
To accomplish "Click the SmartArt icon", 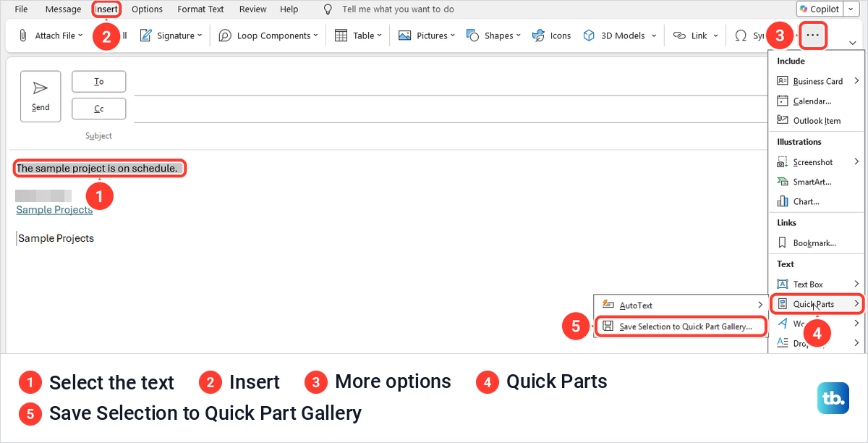I will pyautogui.click(x=782, y=182).
